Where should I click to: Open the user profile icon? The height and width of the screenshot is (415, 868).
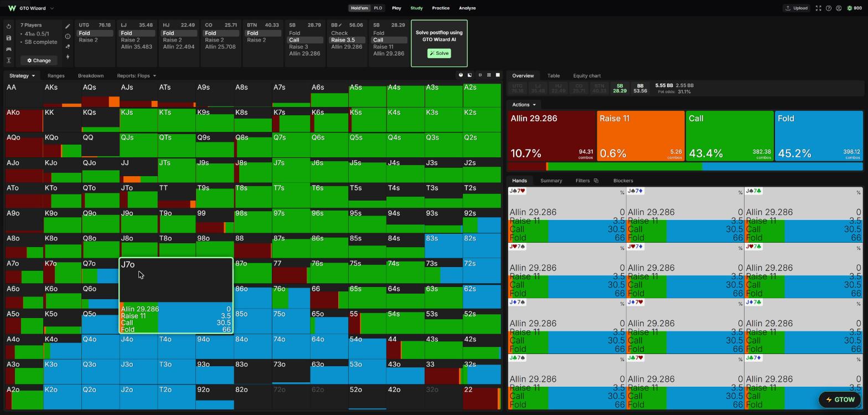click(x=839, y=8)
